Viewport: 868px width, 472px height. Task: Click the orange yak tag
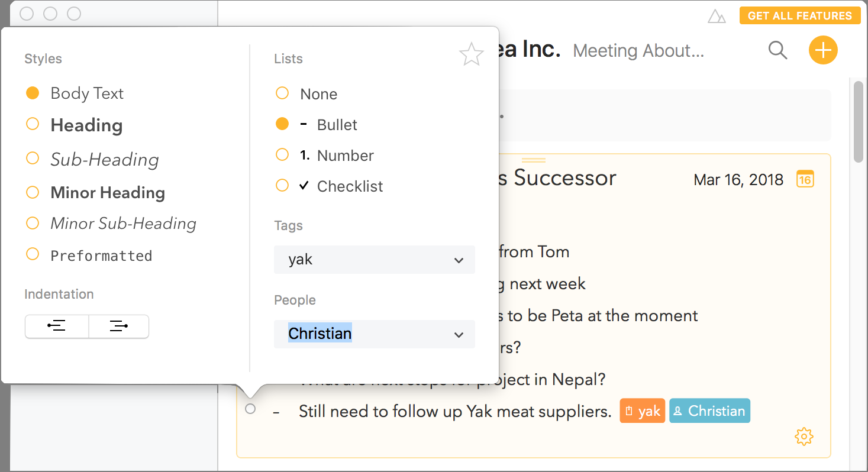point(643,411)
